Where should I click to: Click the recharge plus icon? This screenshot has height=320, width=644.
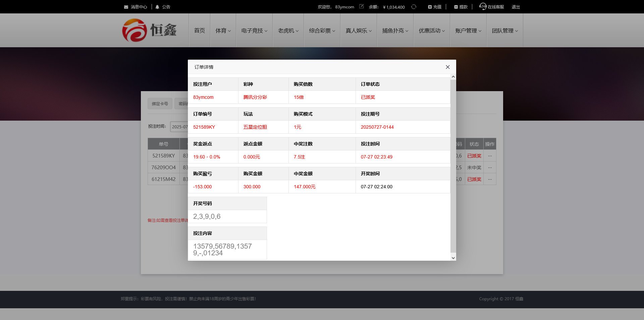430,7
